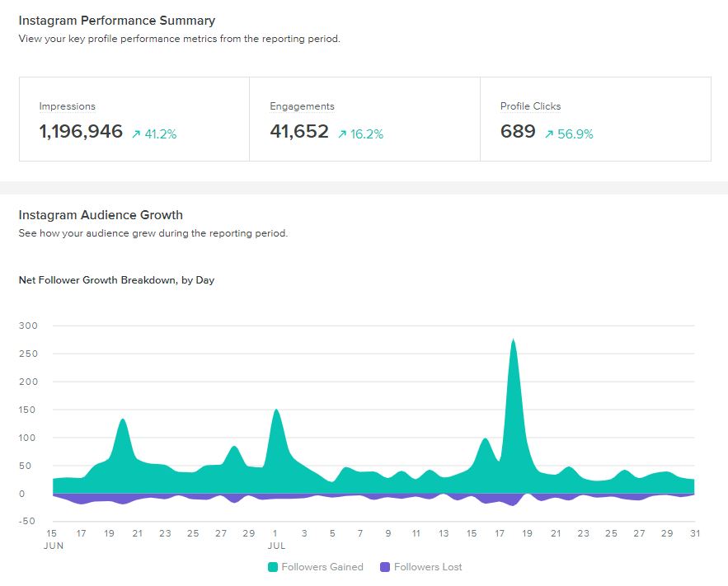The image size is (728, 586).
Task: Click the 31 x-axis date label
Action: pyautogui.click(x=695, y=533)
